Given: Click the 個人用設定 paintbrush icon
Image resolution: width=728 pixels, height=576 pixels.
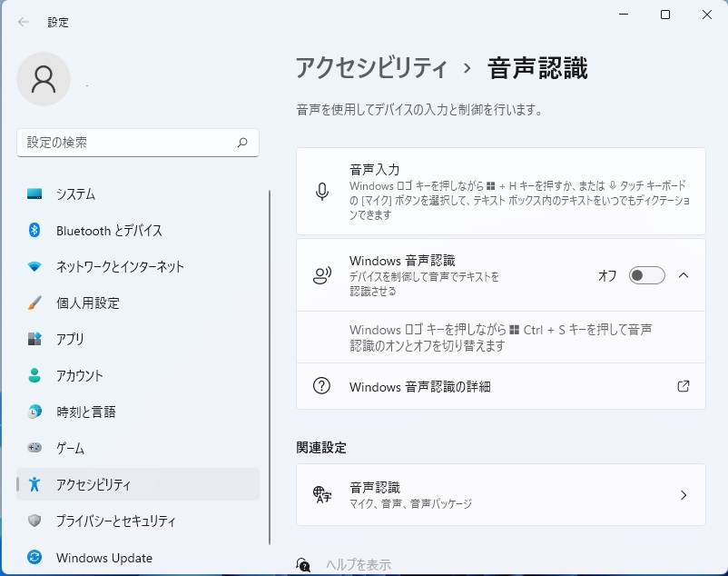Looking at the screenshot, I should tap(34, 303).
